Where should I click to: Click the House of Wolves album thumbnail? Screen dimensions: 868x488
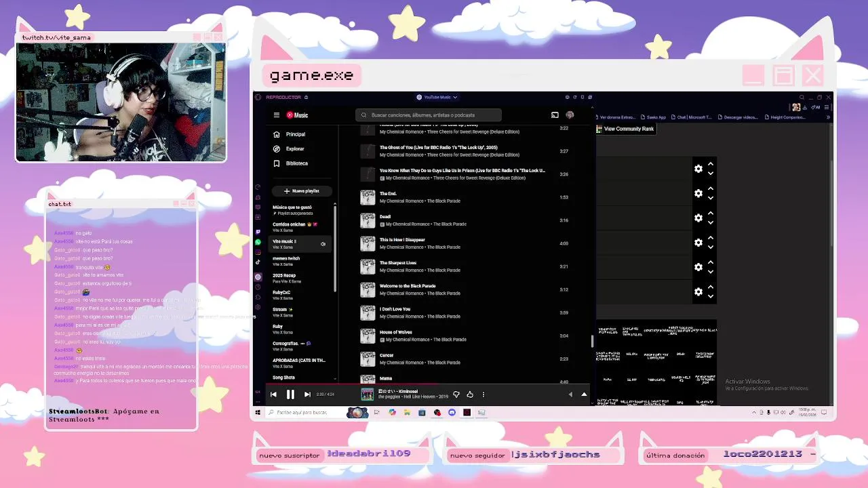(x=368, y=335)
